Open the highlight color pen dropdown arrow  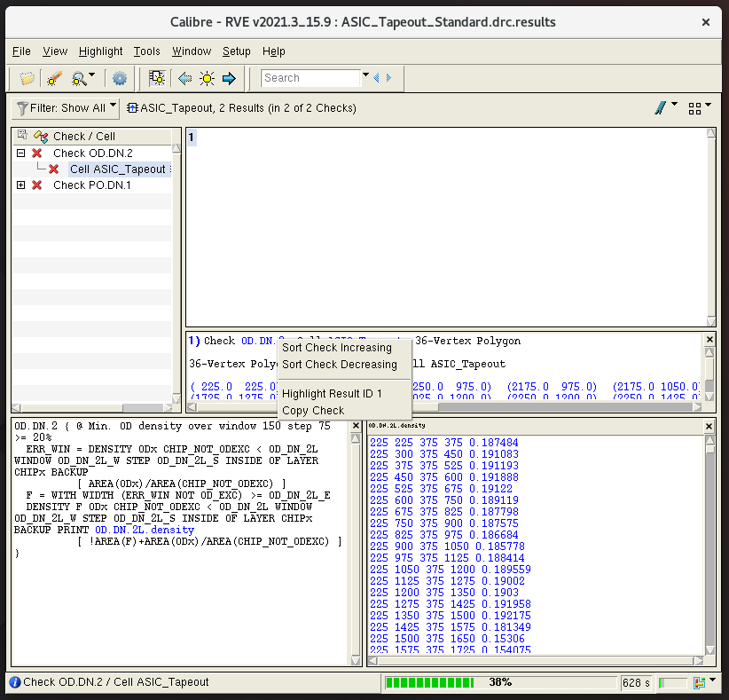click(x=674, y=105)
